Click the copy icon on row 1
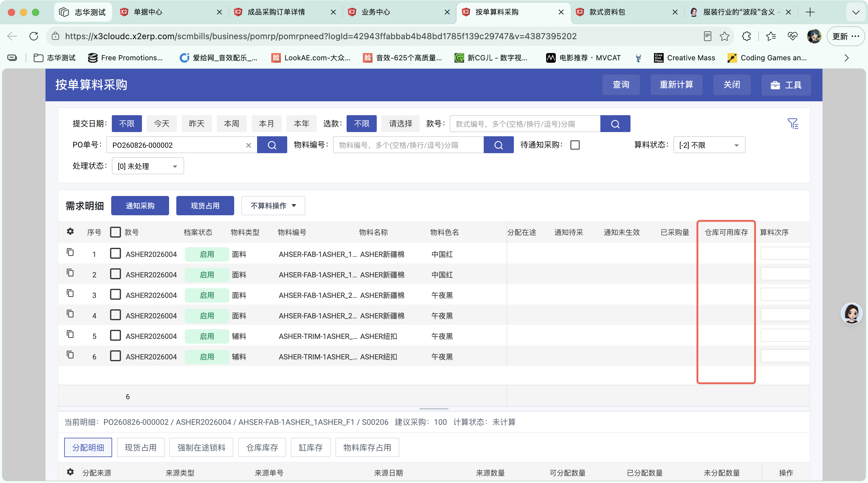Image resolution: width=868 pixels, height=483 pixels. click(70, 252)
